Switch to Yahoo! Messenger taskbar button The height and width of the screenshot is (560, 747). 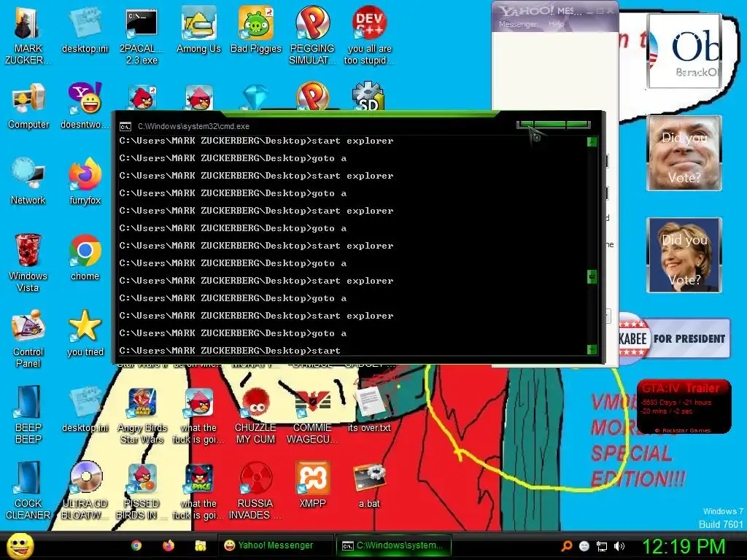(x=275, y=545)
